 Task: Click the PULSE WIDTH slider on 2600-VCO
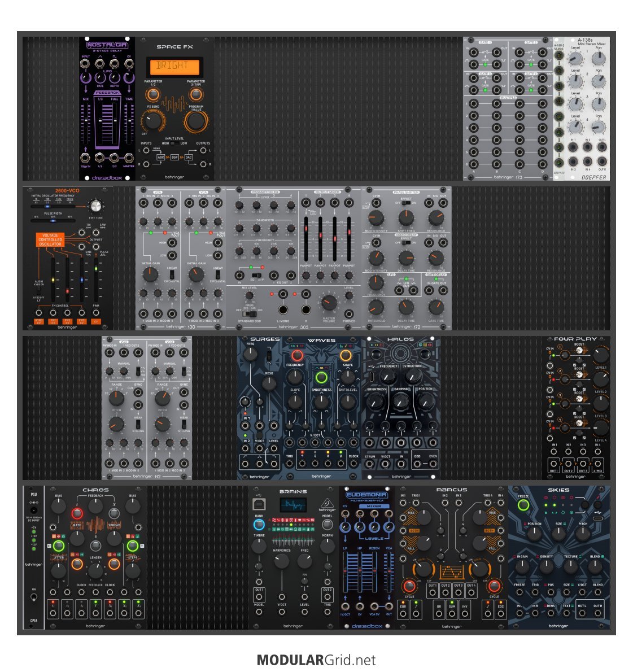[53, 221]
